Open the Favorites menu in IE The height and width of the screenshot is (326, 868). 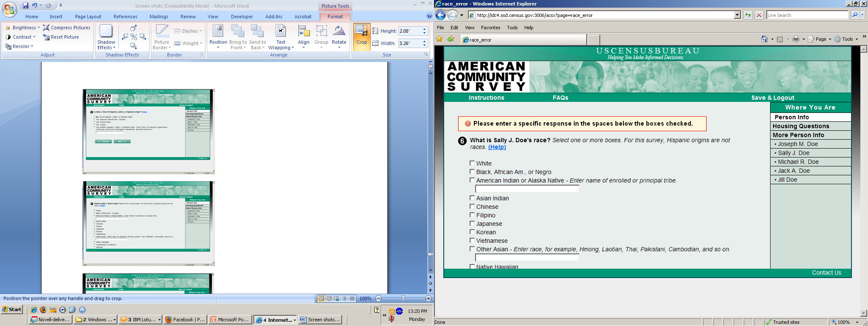(x=490, y=28)
